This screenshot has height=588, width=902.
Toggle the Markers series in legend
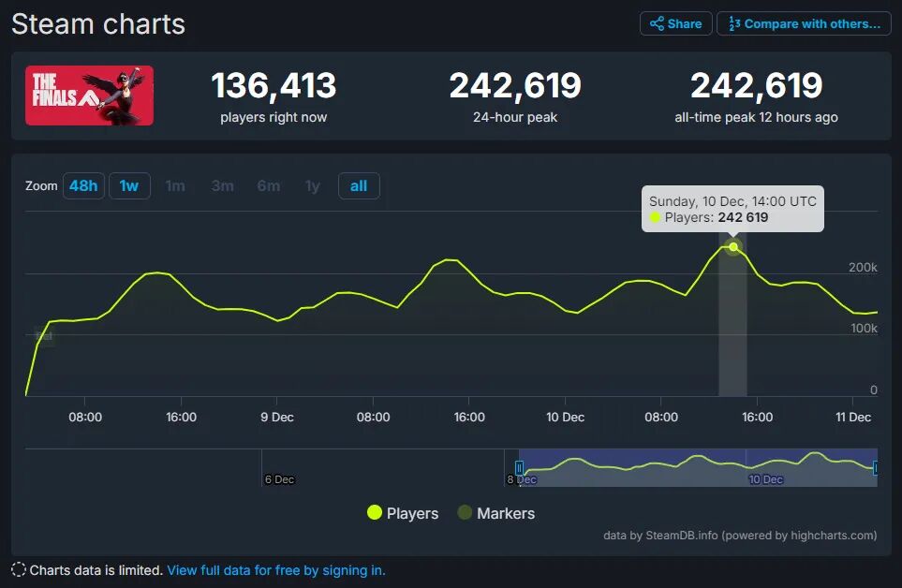click(495, 513)
